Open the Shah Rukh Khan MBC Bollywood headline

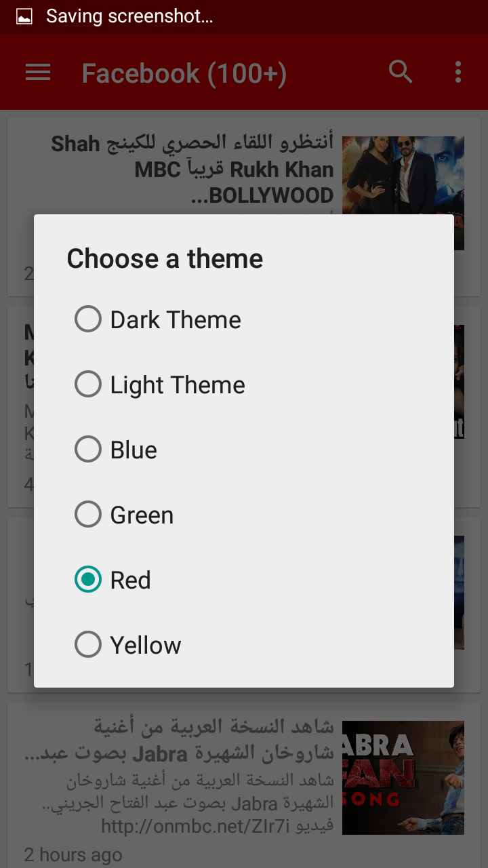tap(192, 169)
